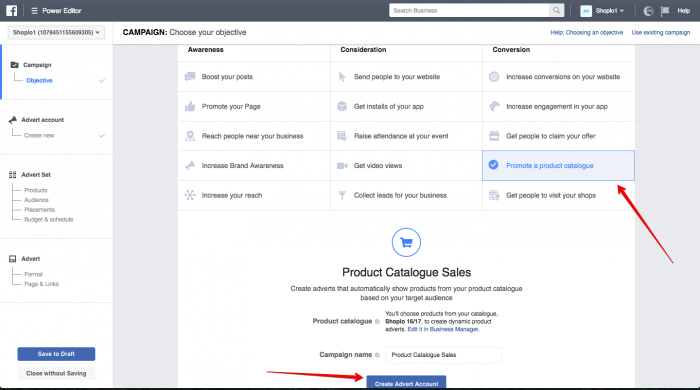The image size is (700, 390).
Task: Click the Get people to claim your offer icon
Action: point(494,136)
